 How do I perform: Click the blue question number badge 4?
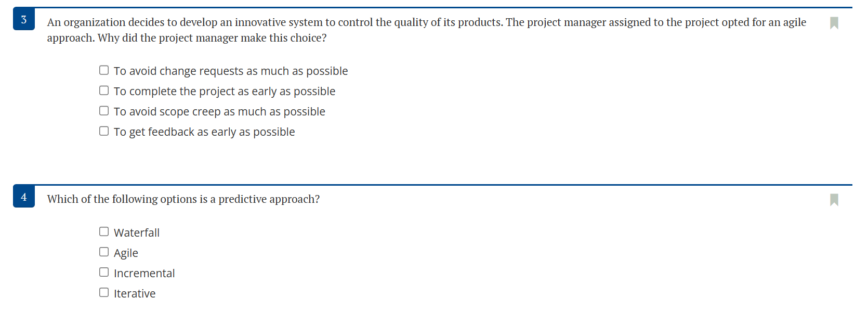23,197
